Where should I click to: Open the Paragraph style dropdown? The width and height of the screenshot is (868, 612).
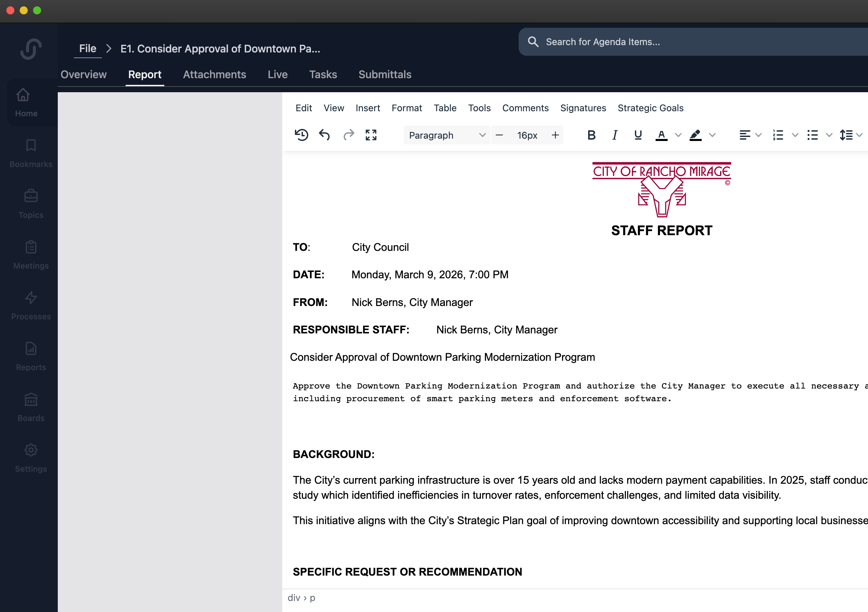[x=447, y=135]
